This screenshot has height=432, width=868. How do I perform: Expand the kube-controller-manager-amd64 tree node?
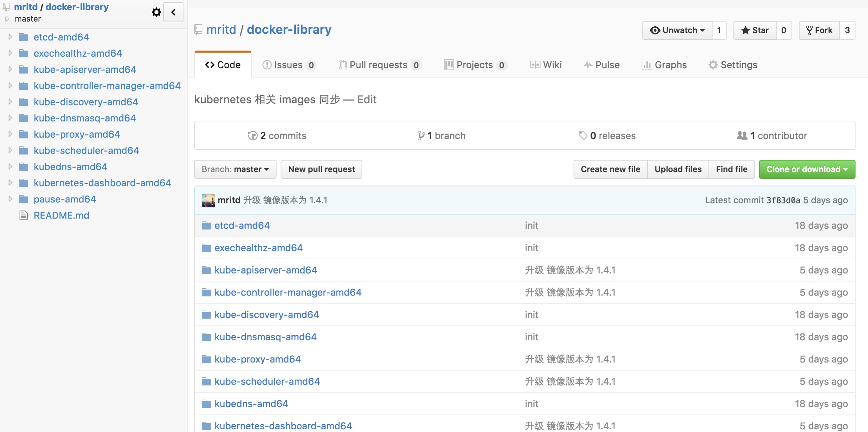coord(10,85)
